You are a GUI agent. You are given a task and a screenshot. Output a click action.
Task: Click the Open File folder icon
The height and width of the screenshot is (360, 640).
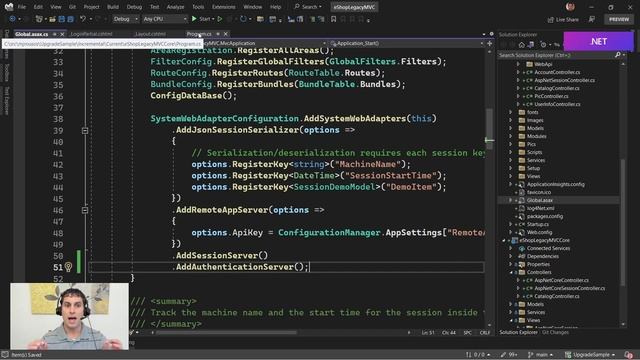(x=52, y=19)
